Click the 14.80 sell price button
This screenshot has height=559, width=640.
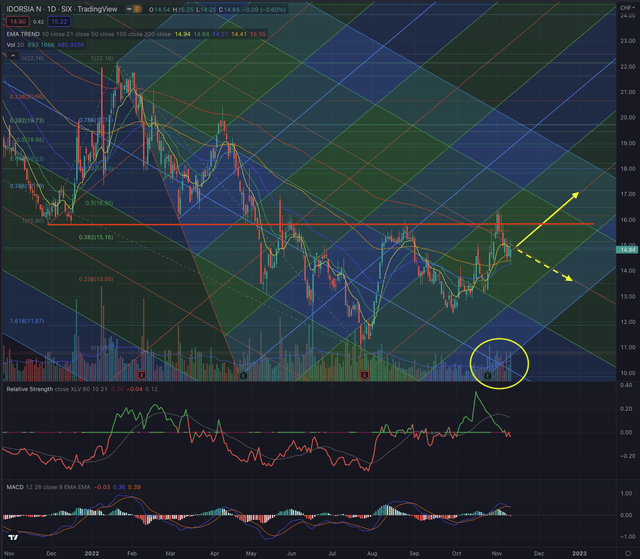tap(18, 22)
